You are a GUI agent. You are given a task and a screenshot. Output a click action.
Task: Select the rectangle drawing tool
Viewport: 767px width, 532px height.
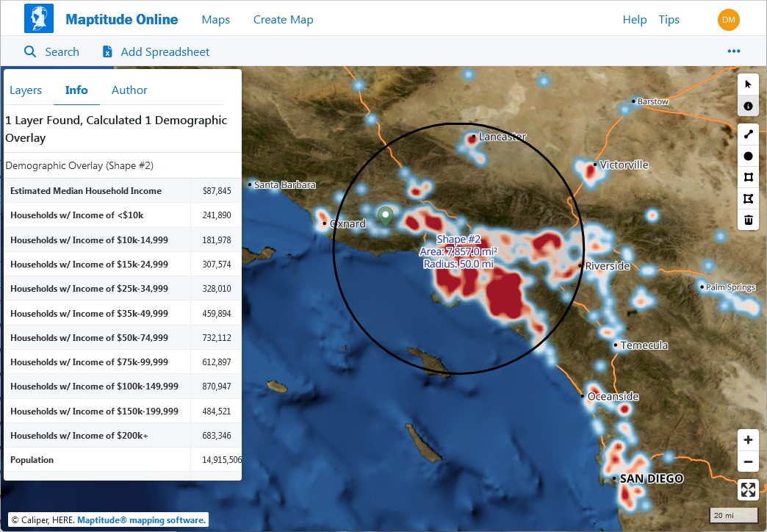tap(748, 177)
